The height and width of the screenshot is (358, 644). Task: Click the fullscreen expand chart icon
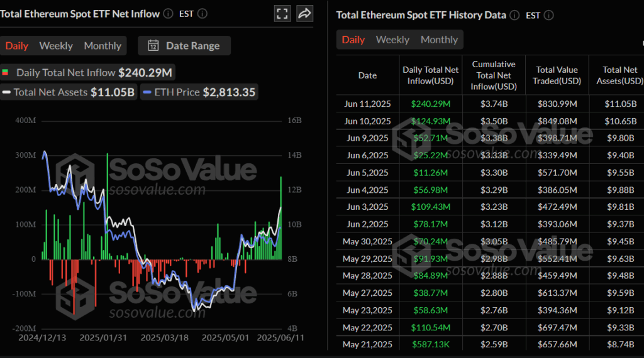click(x=283, y=13)
